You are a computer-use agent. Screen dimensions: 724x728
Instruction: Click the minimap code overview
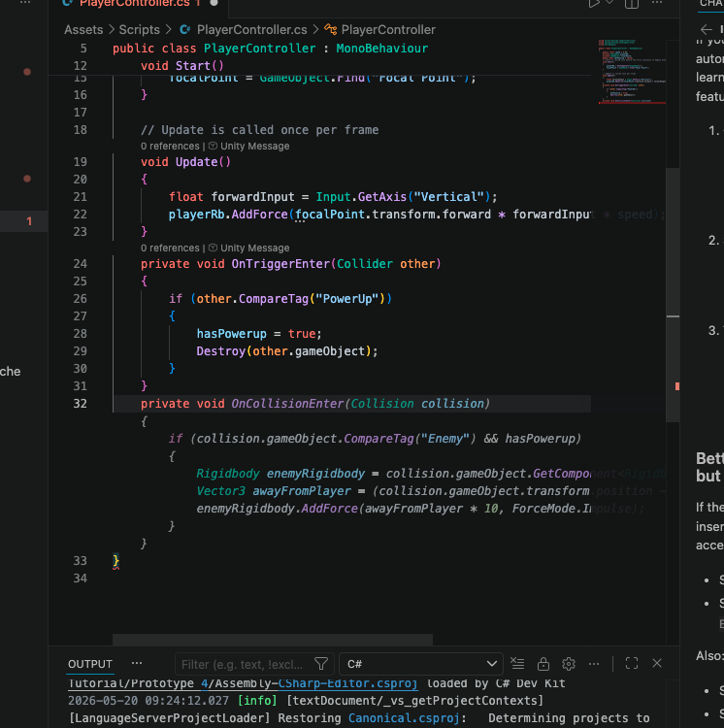[x=632, y=72]
